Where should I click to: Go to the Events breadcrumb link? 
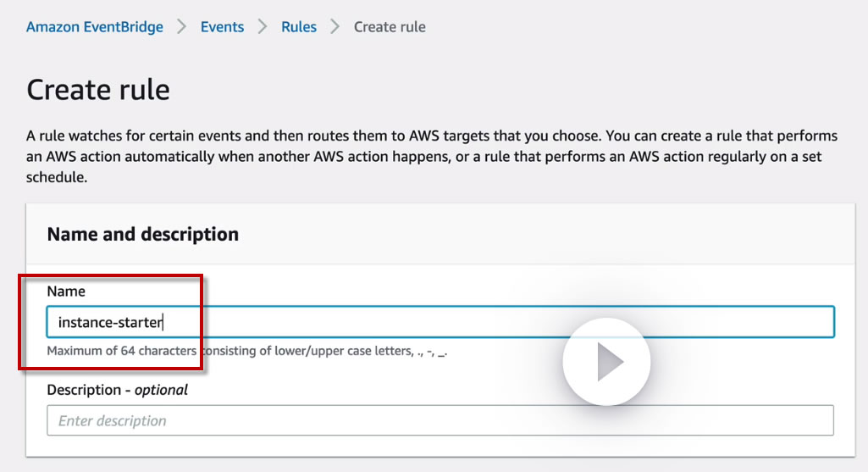pos(222,27)
